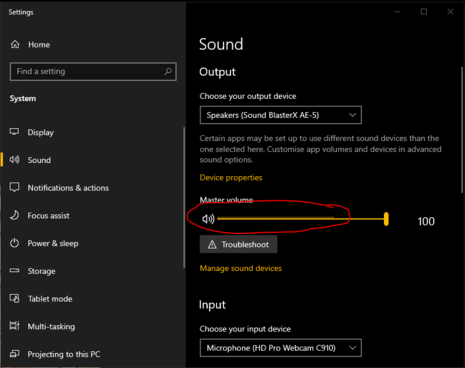The width and height of the screenshot is (465, 368).
Task: Click the Settings window title text
Action: tap(21, 12)
